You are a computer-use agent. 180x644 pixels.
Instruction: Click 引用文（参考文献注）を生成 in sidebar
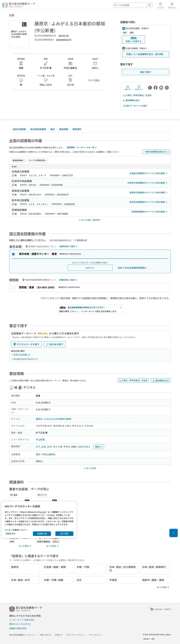pos(137,95)
